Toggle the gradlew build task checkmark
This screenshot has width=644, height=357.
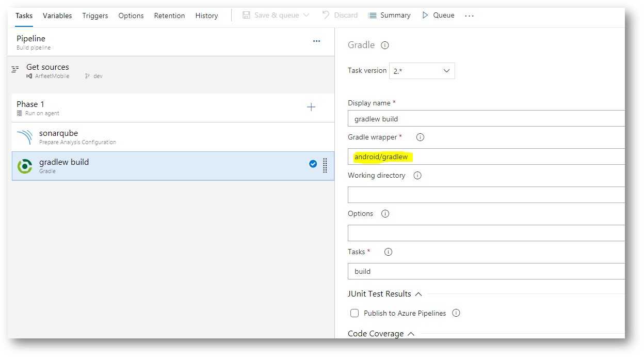click(x=313, y=164)
